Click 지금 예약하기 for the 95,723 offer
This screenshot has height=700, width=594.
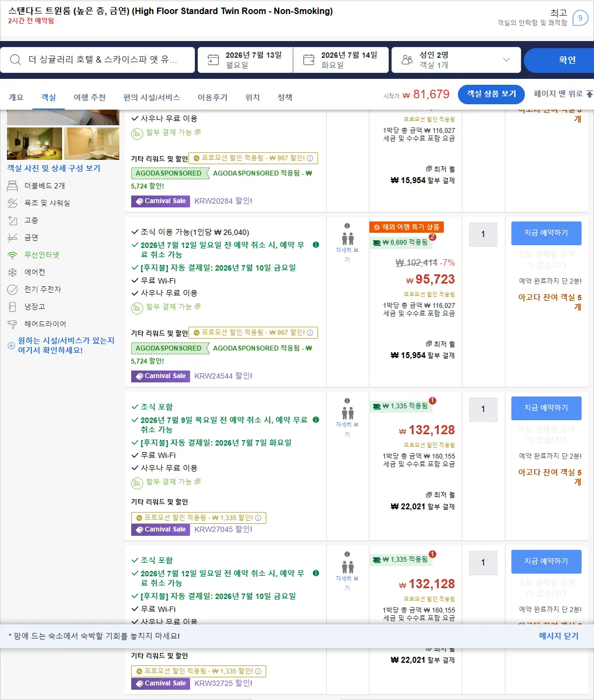[546, 233]
